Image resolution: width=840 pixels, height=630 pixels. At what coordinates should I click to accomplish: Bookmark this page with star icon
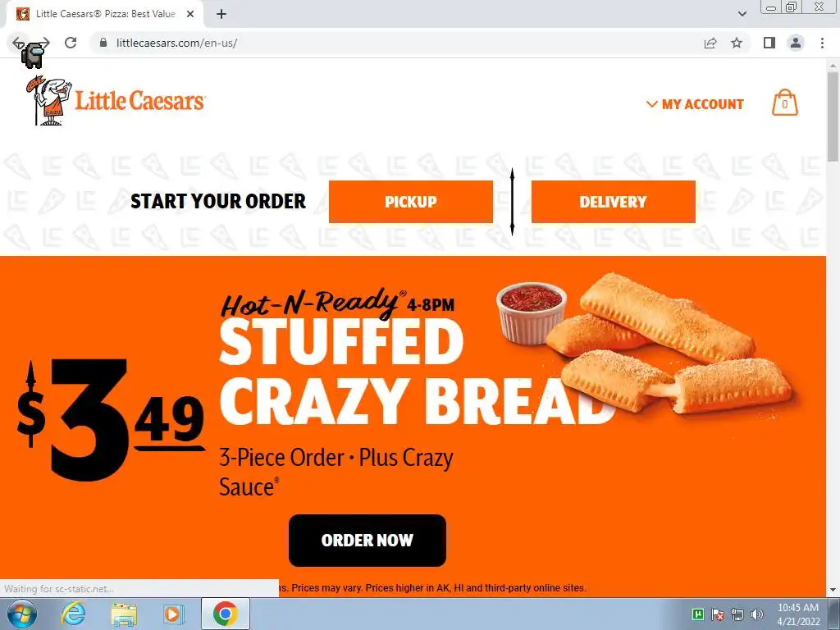coord(737,43)
